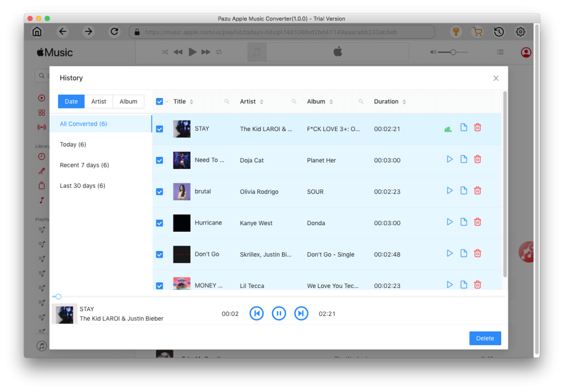Viewport: 564px width, 392px height.
Task: Switch to the Album tab
Action: (x=128, y=101)
